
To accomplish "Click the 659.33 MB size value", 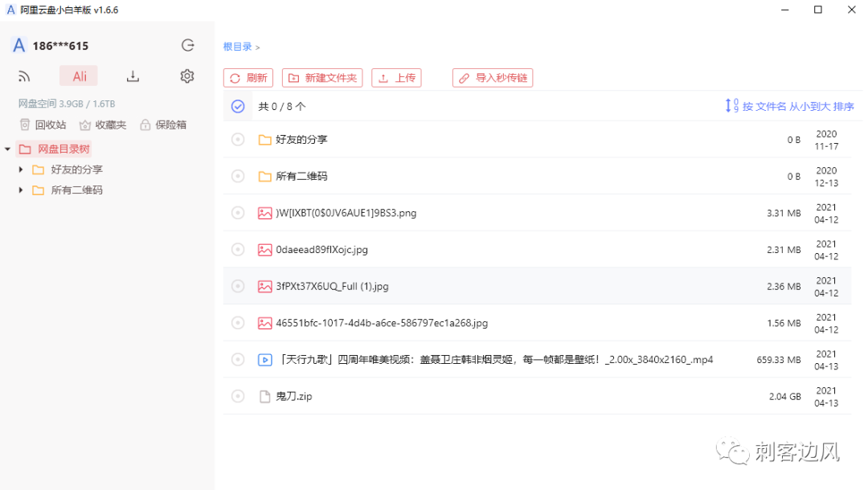I will click(x=778, y=360).
